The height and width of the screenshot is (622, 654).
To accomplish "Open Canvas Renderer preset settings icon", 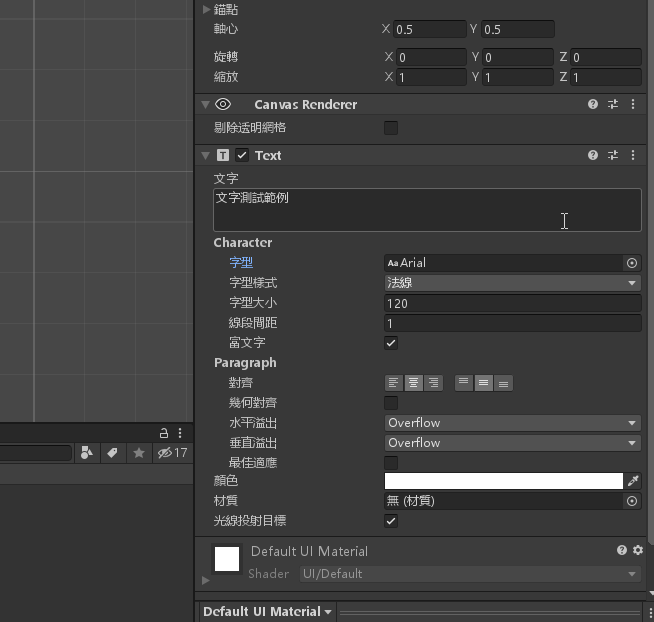I will coord(613,104).
